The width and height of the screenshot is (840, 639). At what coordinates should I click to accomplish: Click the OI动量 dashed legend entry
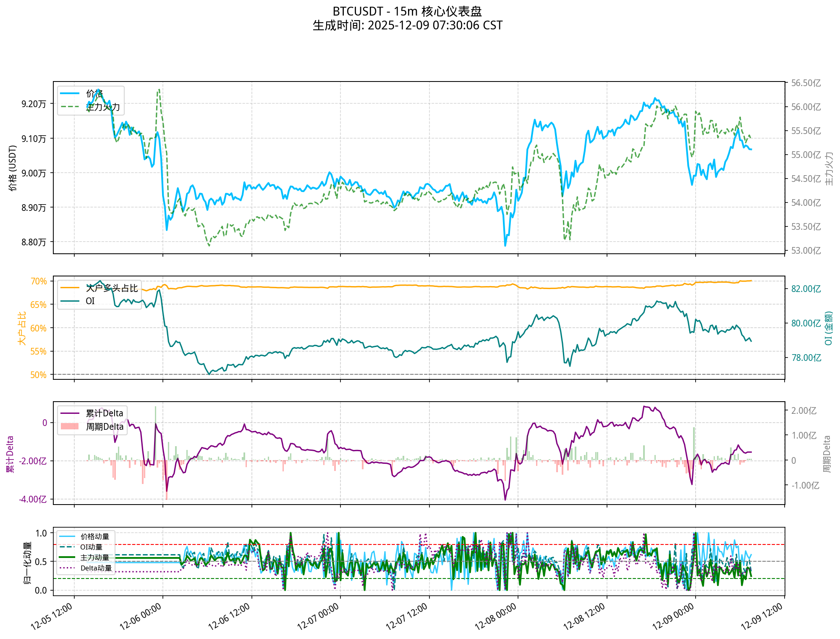[x=91, y=547]
